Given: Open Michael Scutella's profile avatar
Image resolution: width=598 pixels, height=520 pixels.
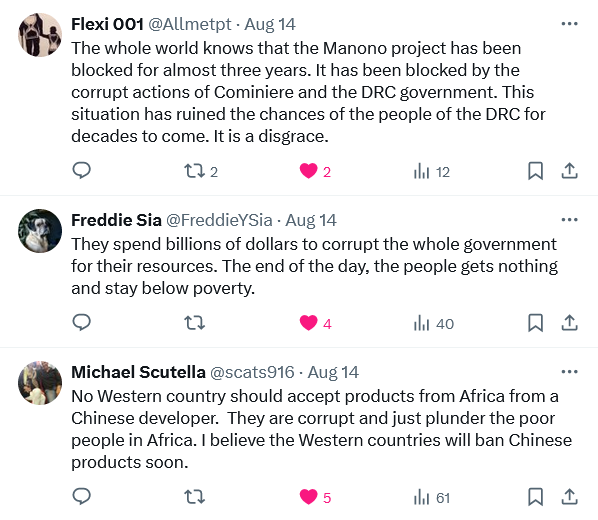Looking at the screenshot, I should (x=40, y=383).
